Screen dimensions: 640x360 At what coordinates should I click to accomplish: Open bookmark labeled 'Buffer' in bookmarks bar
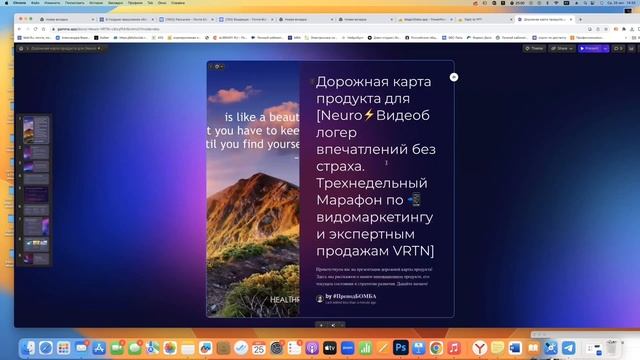coord(102,38)
